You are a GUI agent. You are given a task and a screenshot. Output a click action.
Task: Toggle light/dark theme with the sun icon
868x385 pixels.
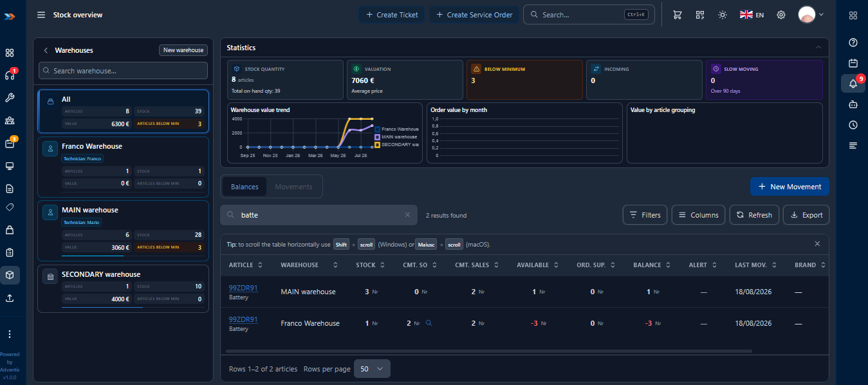(x=723, y=15)
